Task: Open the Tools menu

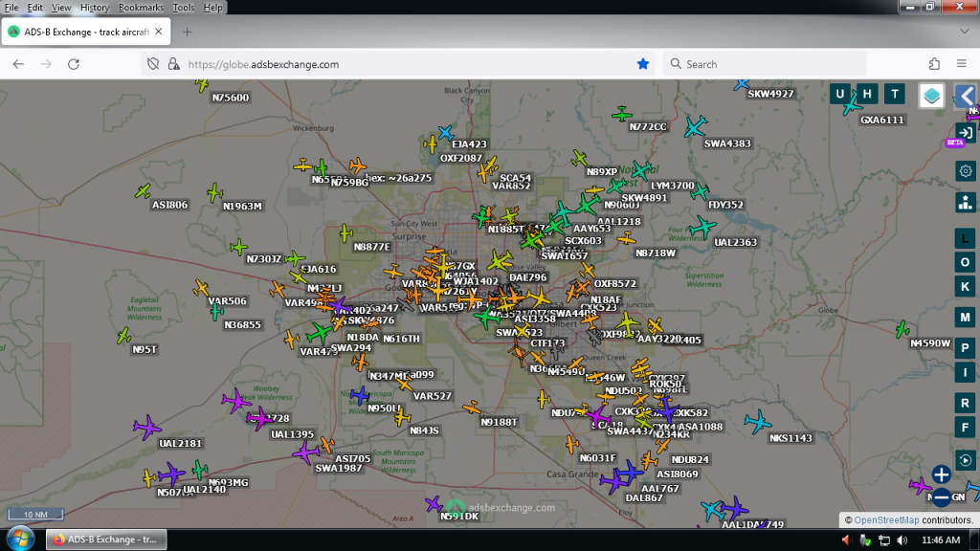Action: click(x=183, y=8)
